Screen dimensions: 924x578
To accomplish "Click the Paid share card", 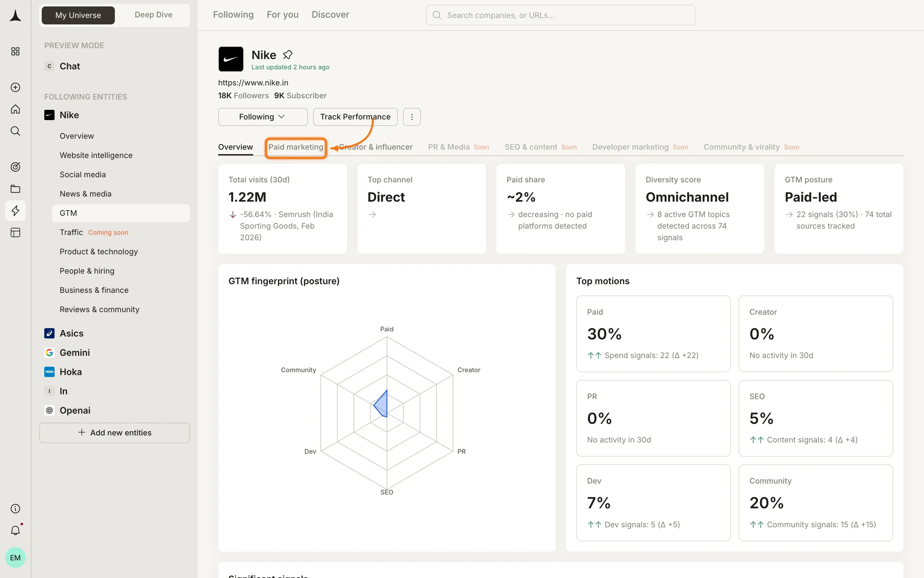I will (560, 209).
